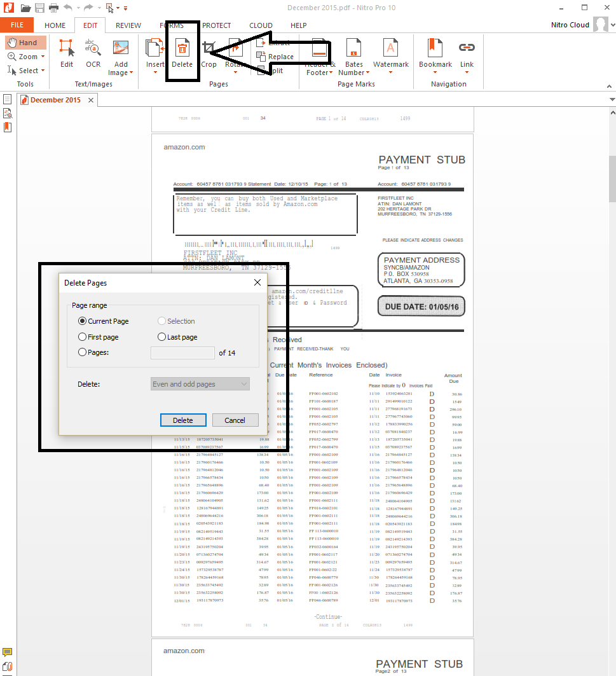616x676 pixels.
Task: Open the document tab list dropdown
Action: 612,100
